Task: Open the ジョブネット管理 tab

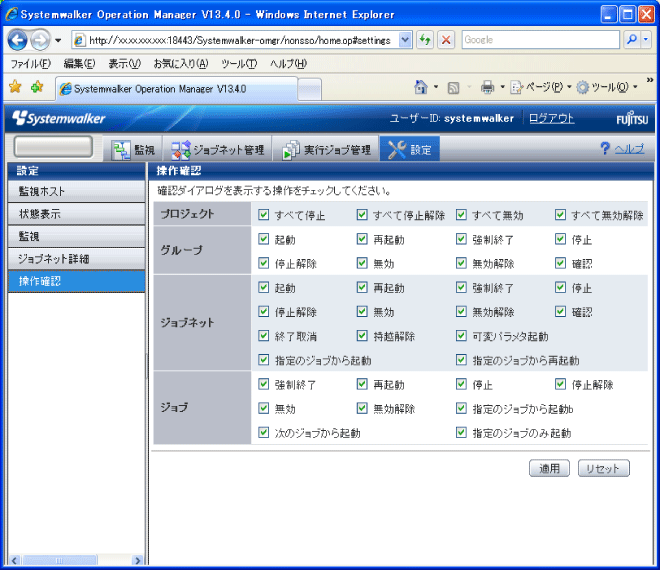Action: (218, 150)
